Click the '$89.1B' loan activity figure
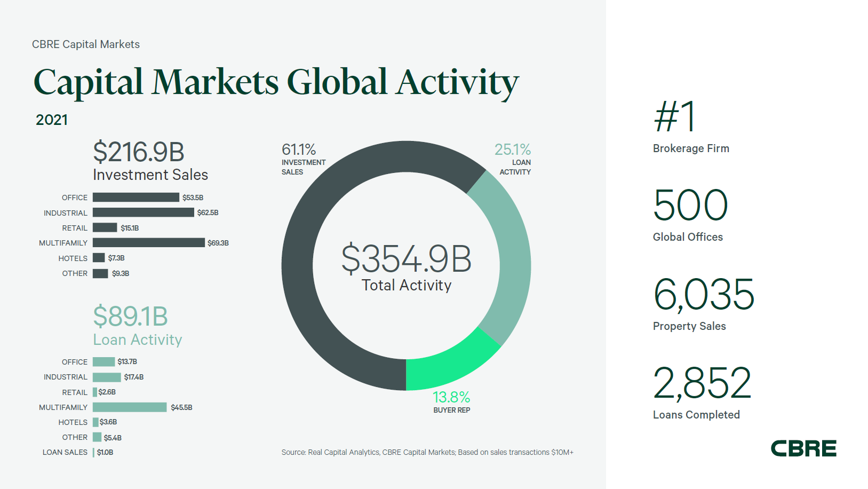Image resolution: width=868 pixels, height=489 pixels. [x=131, y=316]
